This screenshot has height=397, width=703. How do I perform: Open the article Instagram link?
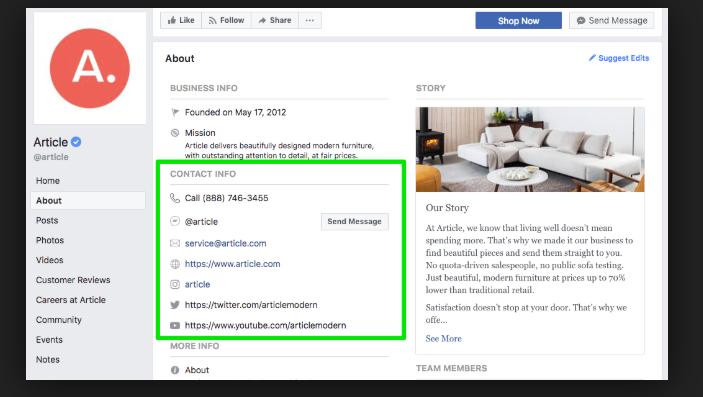click(197, 284)
